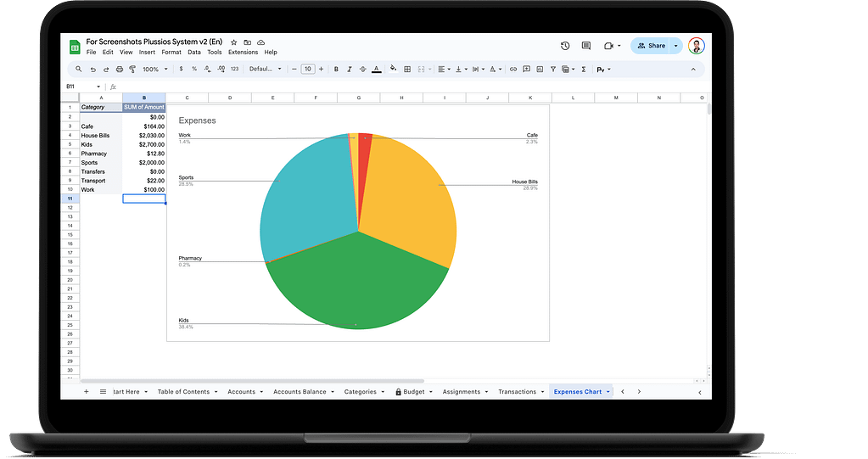Format as currency with dollar icon
The image size is (868, 459).
[x=181, y=70]
